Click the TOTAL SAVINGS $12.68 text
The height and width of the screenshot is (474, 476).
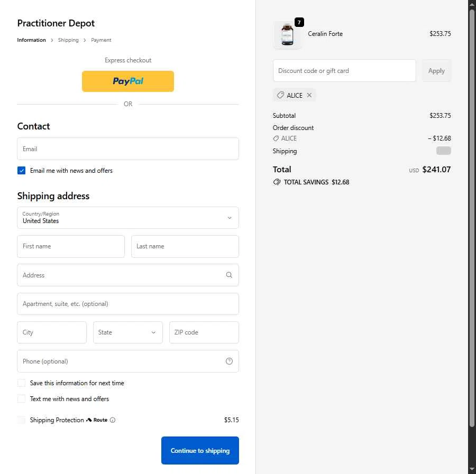[x=316, y=182]
